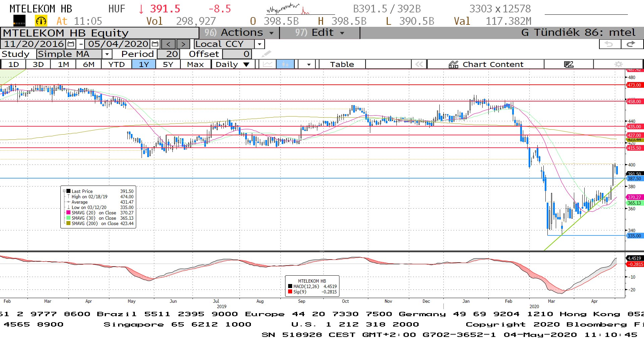Click the MTELEKOM HB Equity security field

[100, 33]
